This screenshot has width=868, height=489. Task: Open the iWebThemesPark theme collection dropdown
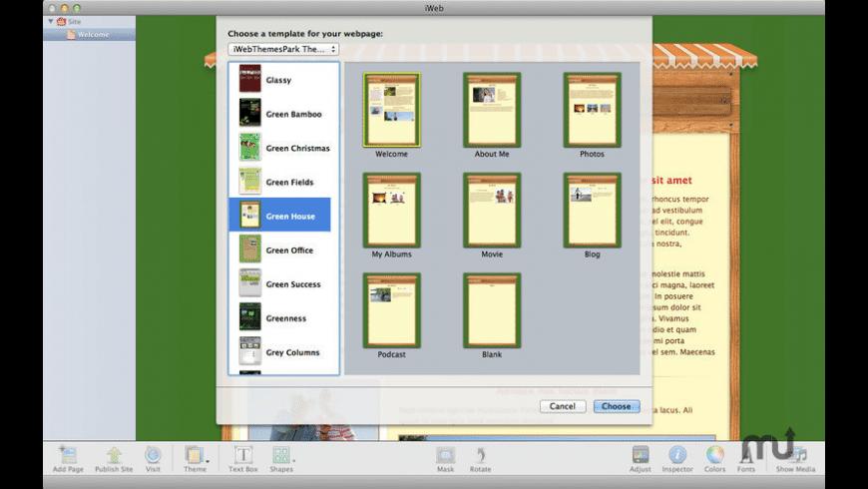click(x=283, y=49)
